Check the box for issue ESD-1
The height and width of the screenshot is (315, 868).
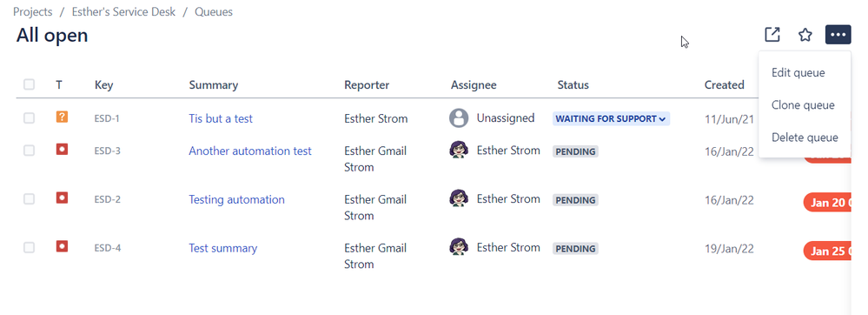29,118
